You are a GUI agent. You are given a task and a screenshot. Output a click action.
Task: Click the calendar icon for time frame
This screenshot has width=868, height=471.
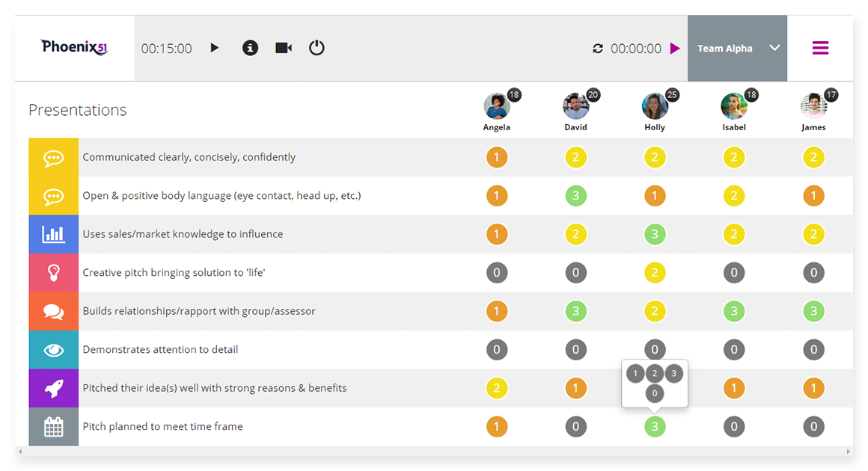tap(54, 427)
